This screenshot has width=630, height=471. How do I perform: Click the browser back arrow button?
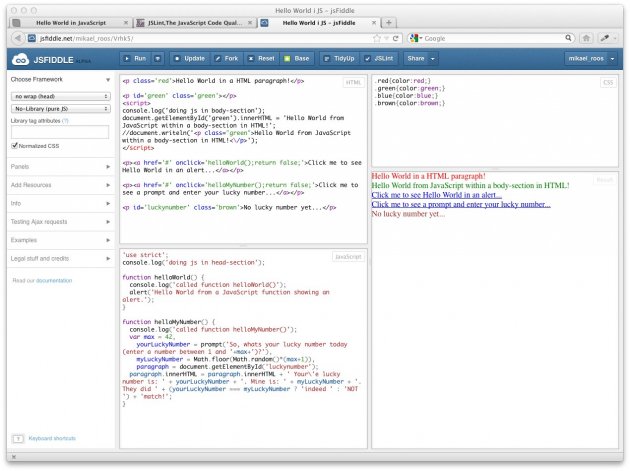17,38
